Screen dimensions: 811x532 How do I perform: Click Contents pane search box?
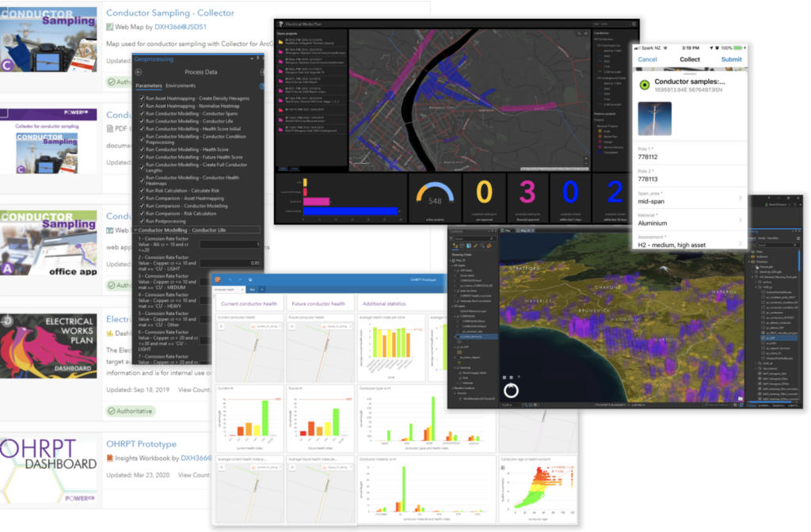[x=474, y=238]
